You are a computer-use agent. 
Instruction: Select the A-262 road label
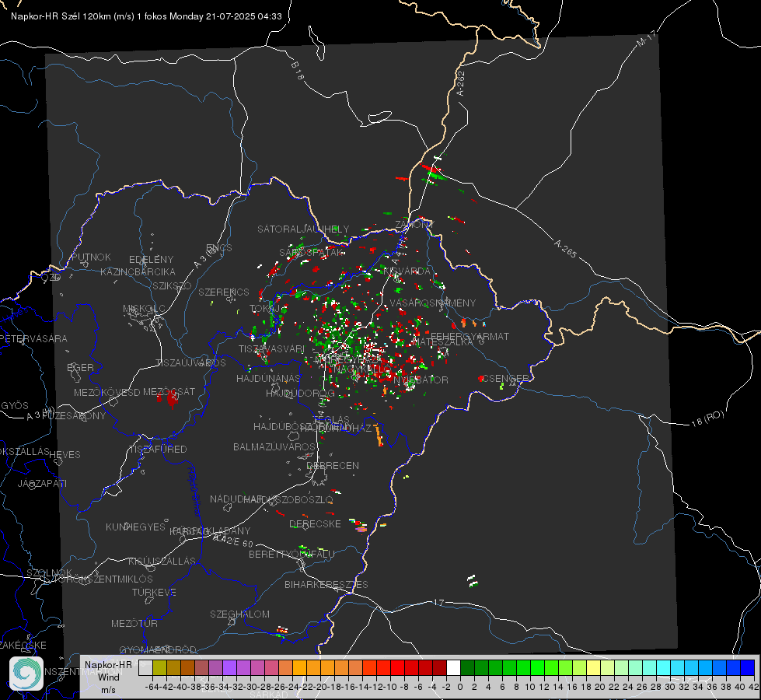(x=461, y=83)
